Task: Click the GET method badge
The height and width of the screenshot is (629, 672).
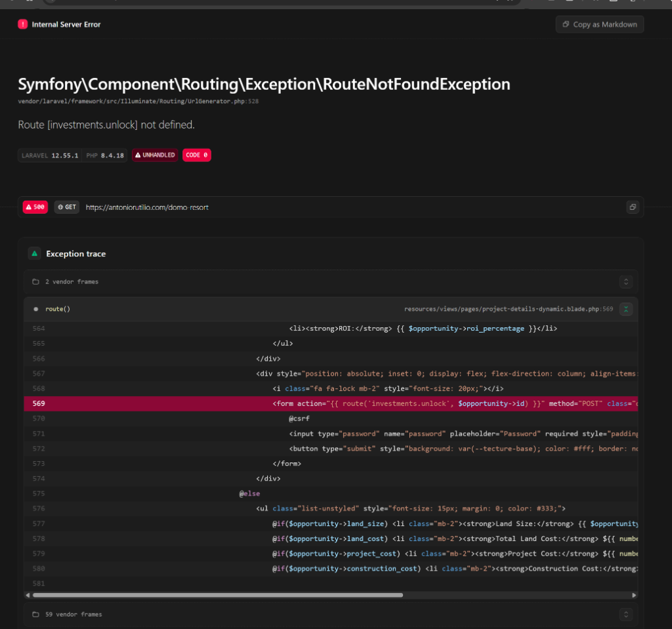Action: point(66,207)
